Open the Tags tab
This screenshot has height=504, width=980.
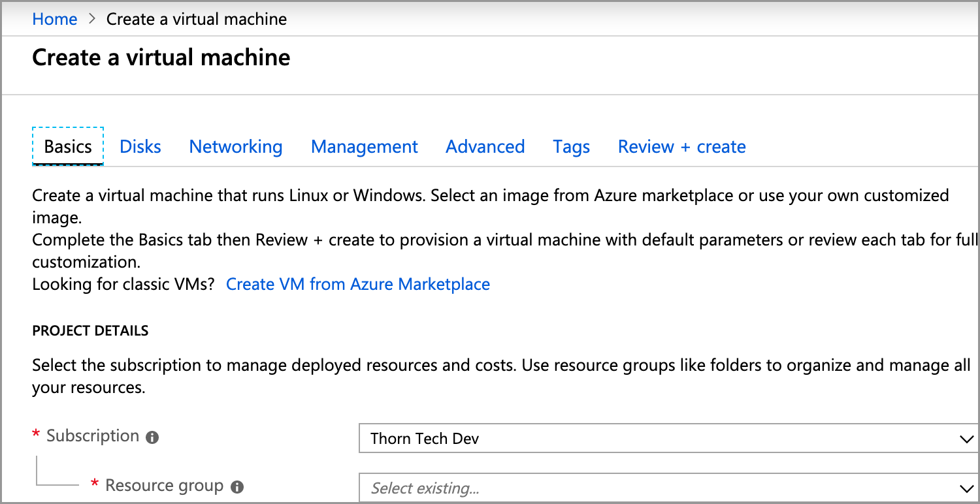tap(571, 146)
